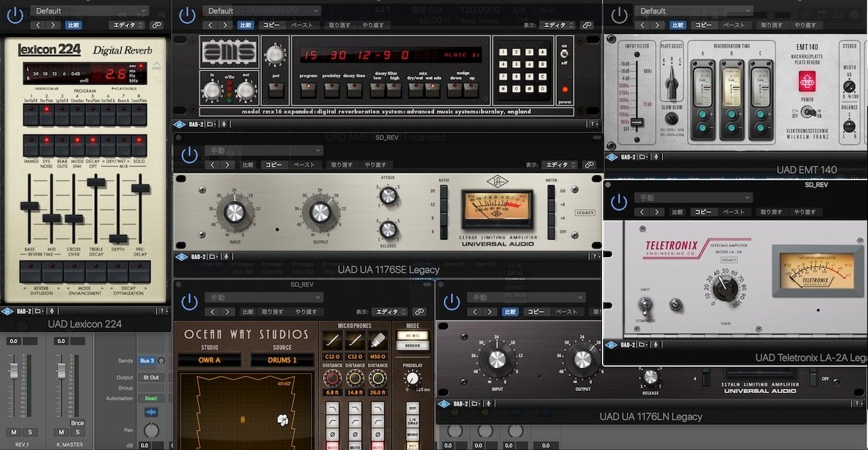Click the drum kit icon in the Ocean Way room
The image size is (868, 450).
pos(282,420)
